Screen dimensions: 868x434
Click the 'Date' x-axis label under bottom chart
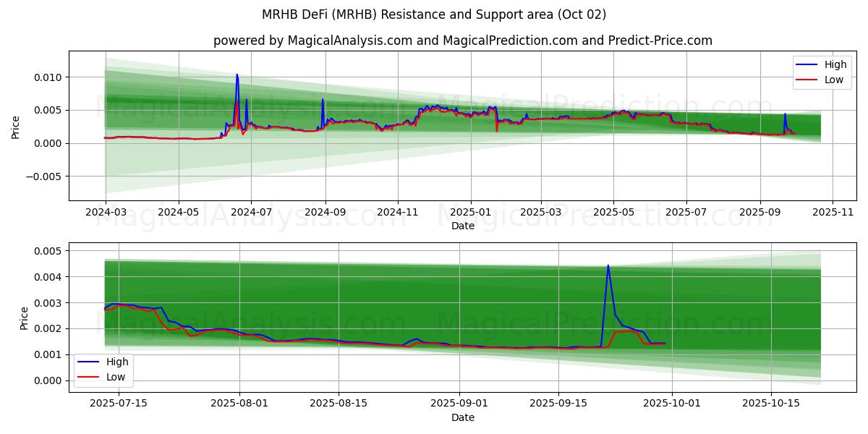click(x=463, y=417)
